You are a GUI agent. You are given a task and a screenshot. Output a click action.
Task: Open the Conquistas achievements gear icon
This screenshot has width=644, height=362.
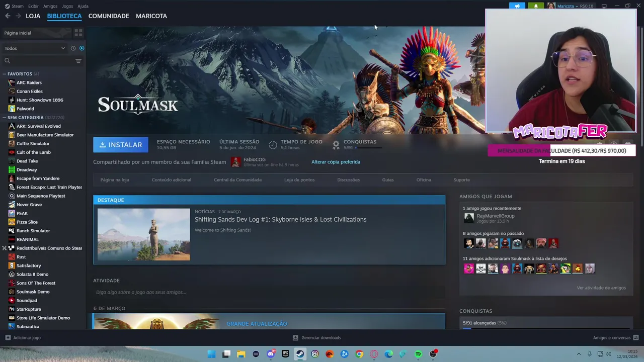click(336, 145)
